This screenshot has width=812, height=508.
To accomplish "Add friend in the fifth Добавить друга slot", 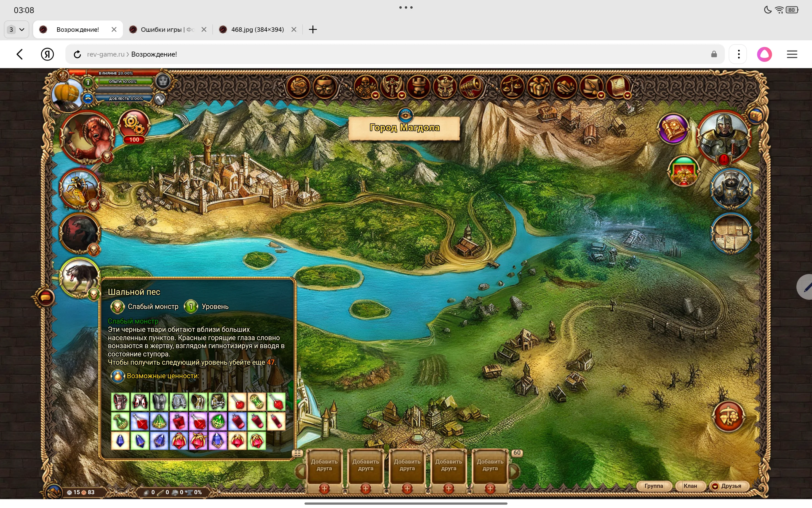I will pyautogui.click(x=490, y=466).
